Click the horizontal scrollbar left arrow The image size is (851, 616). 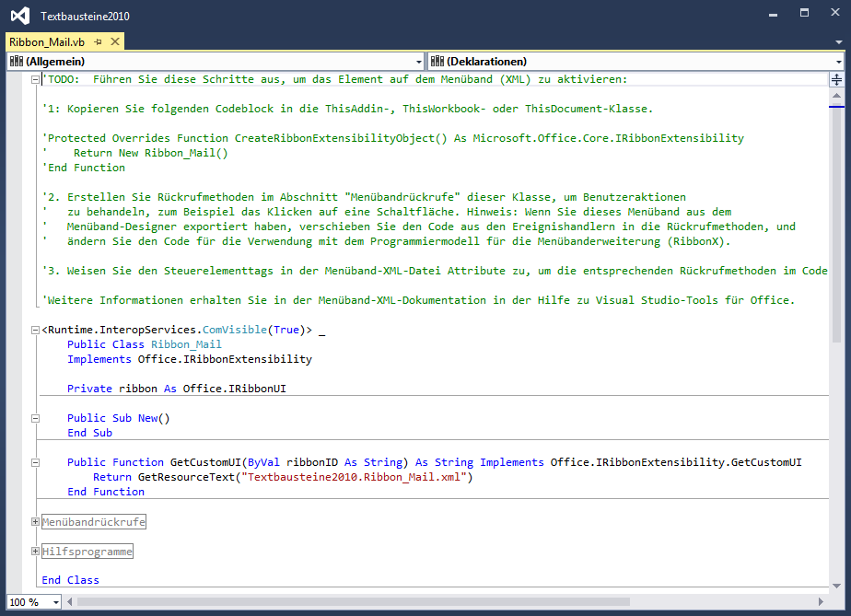coord(69,602)
